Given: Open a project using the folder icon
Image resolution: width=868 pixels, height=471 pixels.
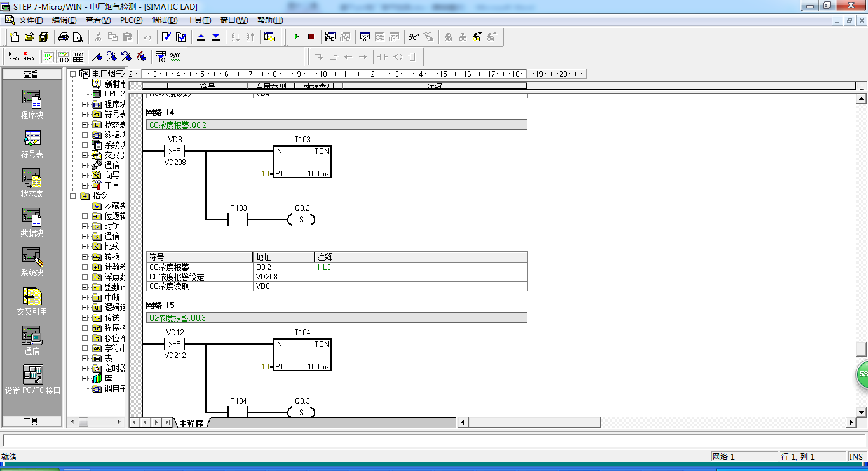Looking at the screenshot, I should [x=29, y=37].
